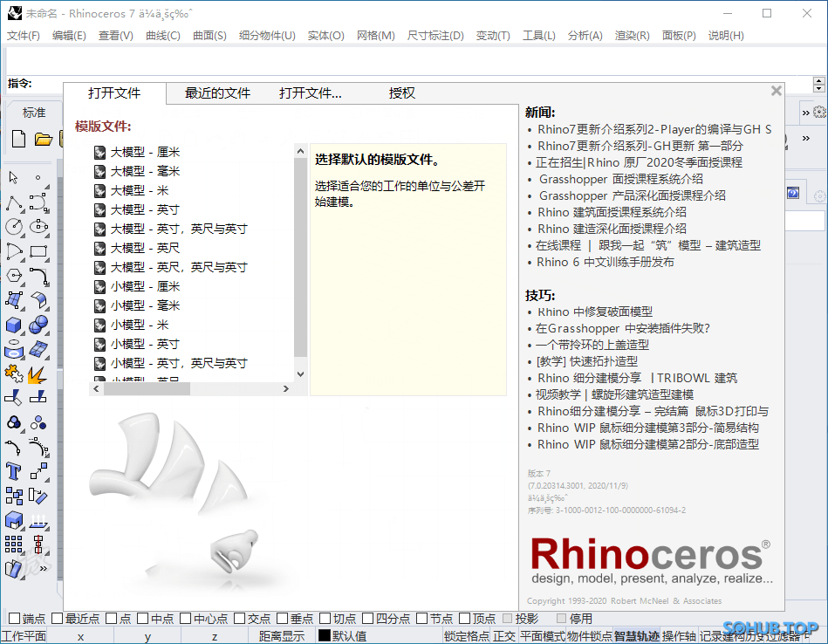Select the Mesh plane tool
Viewport: 828px width, 644px height.
pyautogui.click(x=38, y=349)
